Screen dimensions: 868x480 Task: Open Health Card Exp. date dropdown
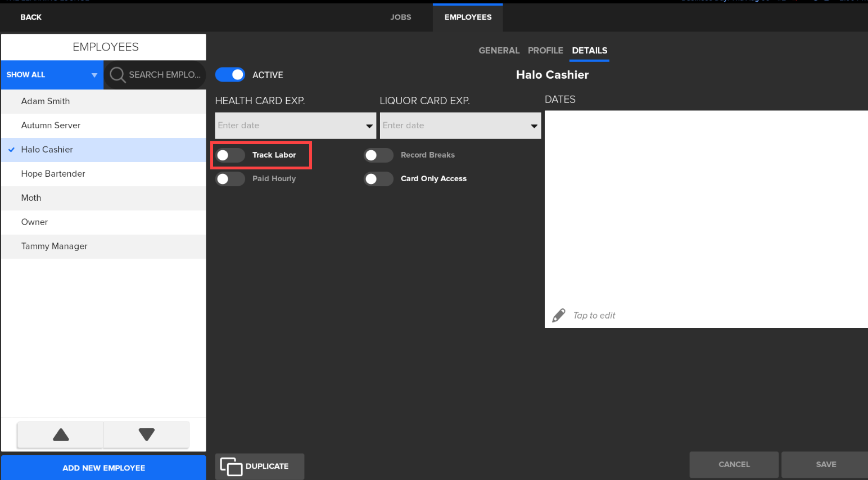click(x=369, y=126)
